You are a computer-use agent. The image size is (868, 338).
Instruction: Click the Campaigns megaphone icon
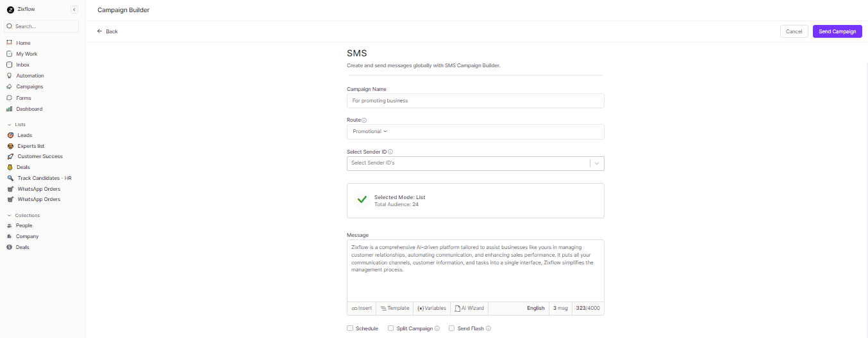click(10, 86)
